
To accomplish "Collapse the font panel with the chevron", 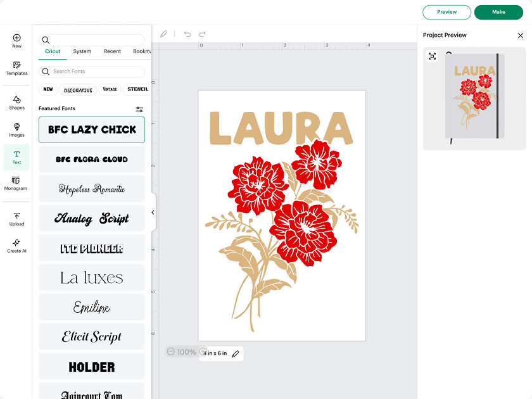I will pyautogui.click(x=153, y=212).
